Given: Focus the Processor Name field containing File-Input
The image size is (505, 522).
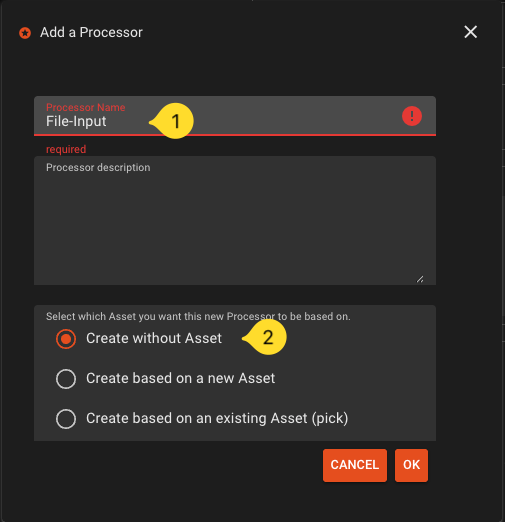Looking at the screenshot, I should [x=235, y=116].
